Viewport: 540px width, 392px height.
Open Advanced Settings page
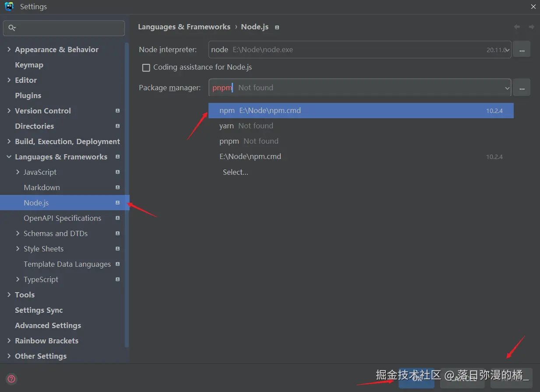48,325
